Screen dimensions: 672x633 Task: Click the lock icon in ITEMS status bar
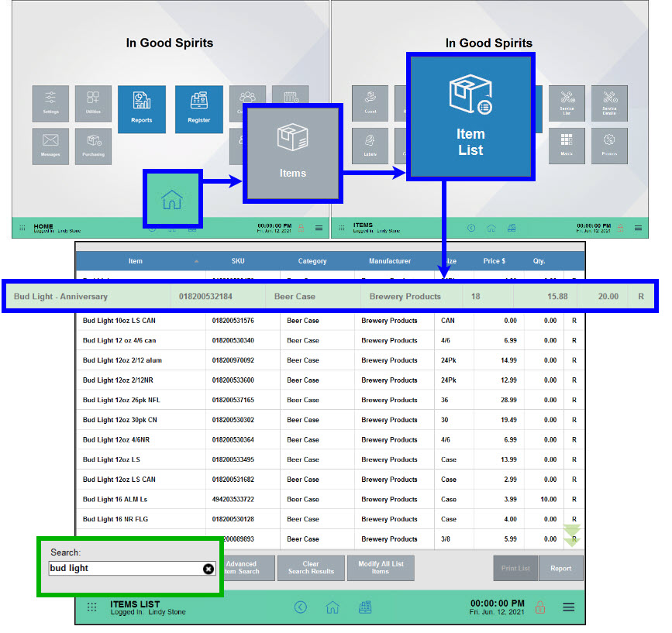coord(621,228)
